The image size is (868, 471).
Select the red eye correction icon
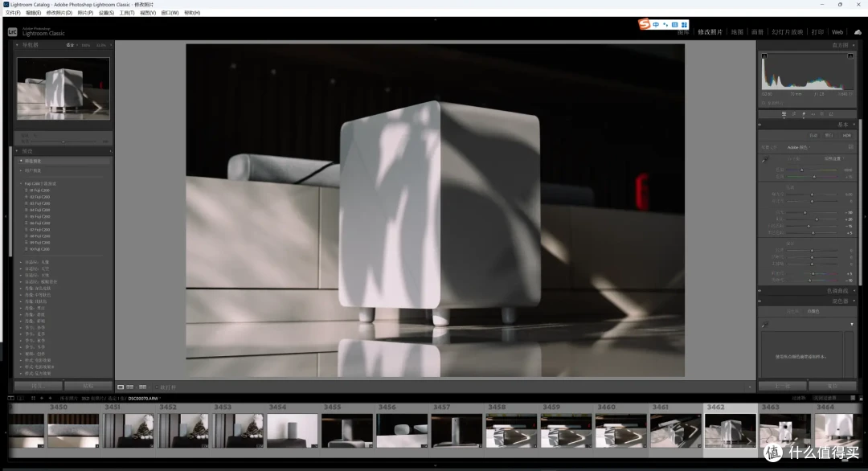813,114
